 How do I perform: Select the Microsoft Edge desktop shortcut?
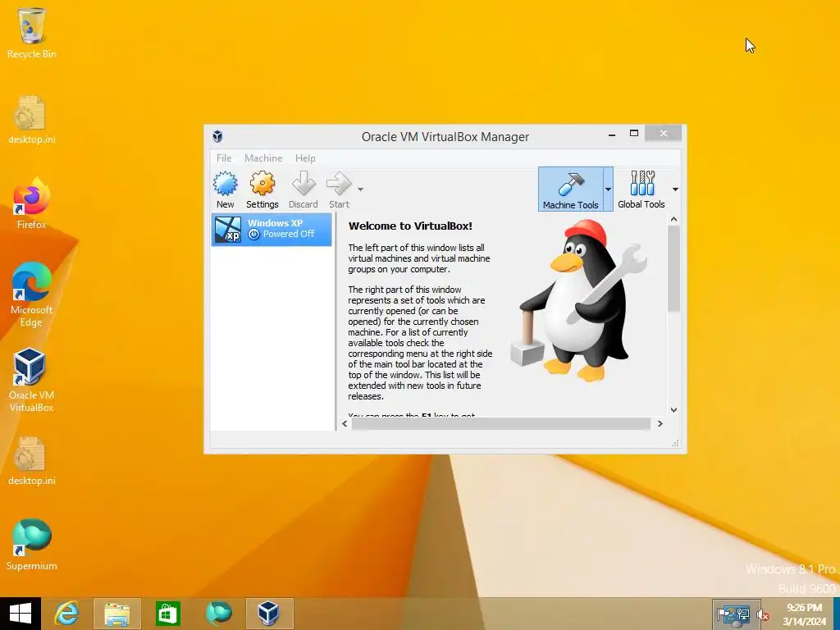(32, 294)
